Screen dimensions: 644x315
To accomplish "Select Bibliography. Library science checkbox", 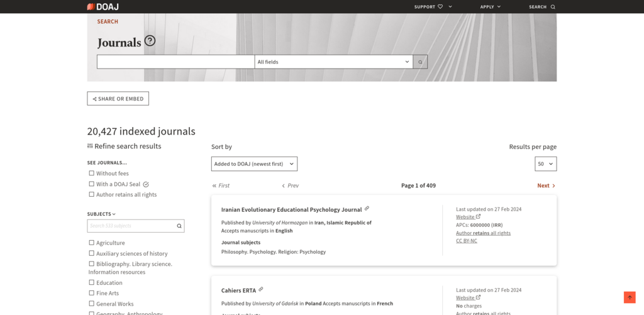I will point(92,263).
